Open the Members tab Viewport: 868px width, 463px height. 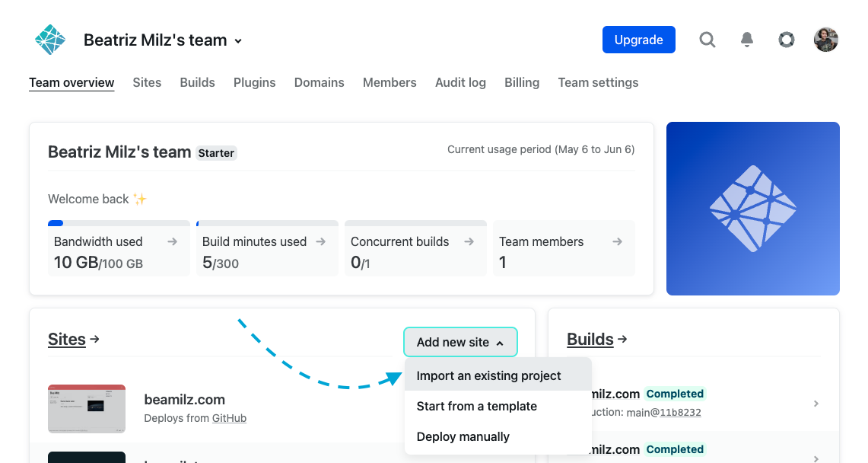coord(389,82)
